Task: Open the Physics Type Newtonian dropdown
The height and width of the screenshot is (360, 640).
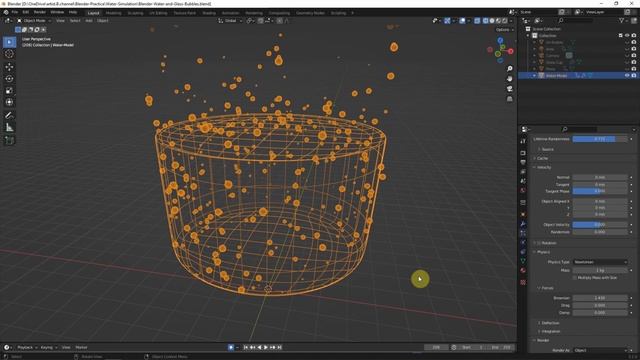Action: coord(600,262)
